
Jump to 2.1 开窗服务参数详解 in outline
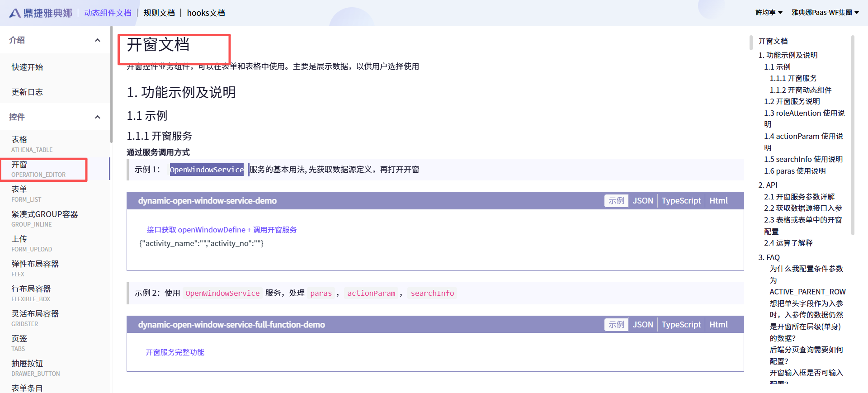[x=799, y=197]
